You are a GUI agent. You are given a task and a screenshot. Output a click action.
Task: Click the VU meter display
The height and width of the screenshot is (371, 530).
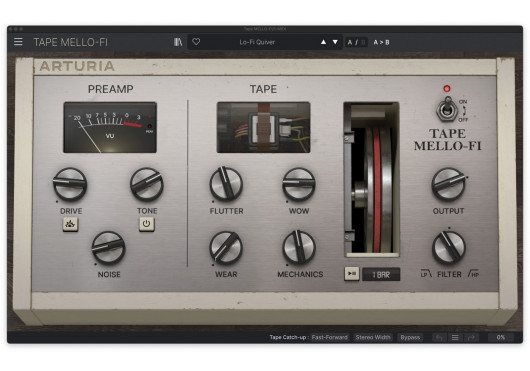110,127
